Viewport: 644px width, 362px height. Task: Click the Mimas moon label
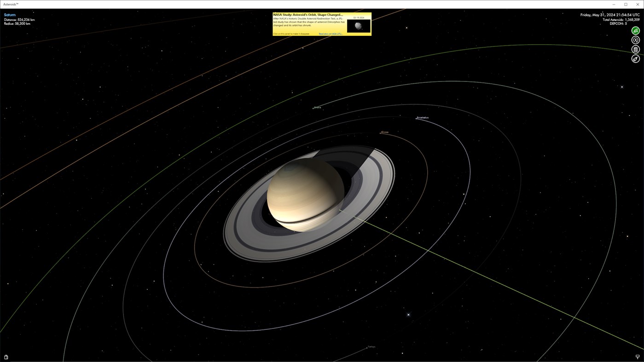[385, 132]
